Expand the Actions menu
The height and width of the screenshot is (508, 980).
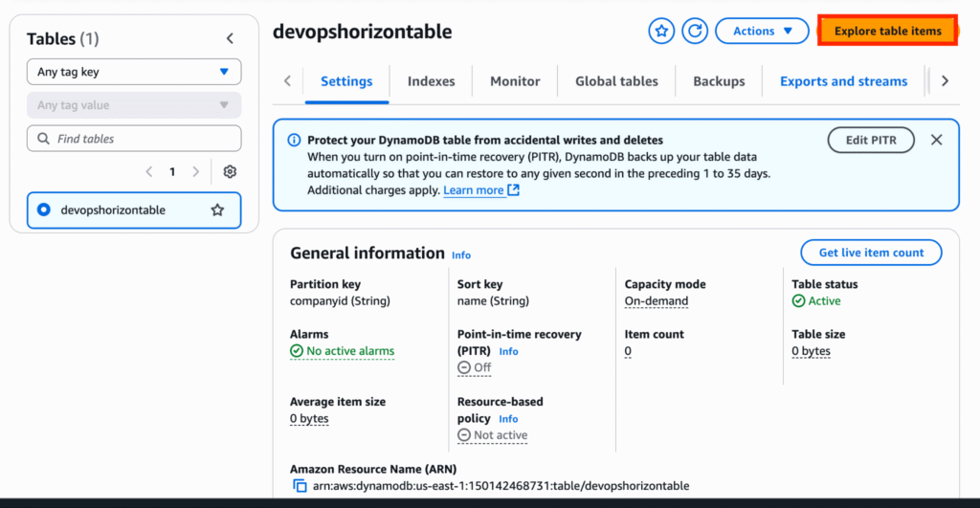coord(762,31)
